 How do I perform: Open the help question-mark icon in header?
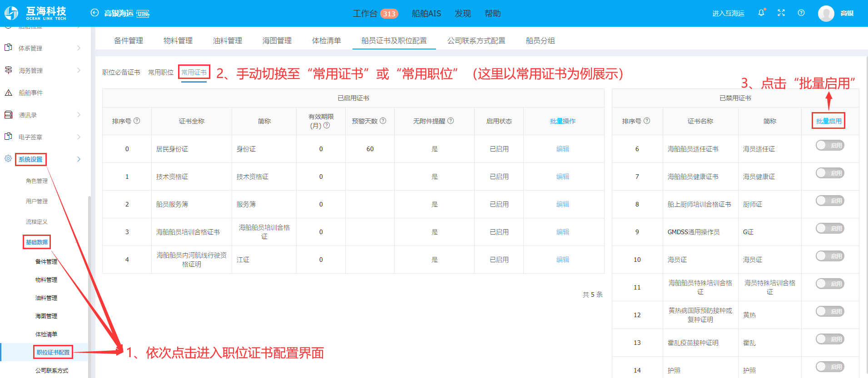pyautogui.click(x=801, y=13)
